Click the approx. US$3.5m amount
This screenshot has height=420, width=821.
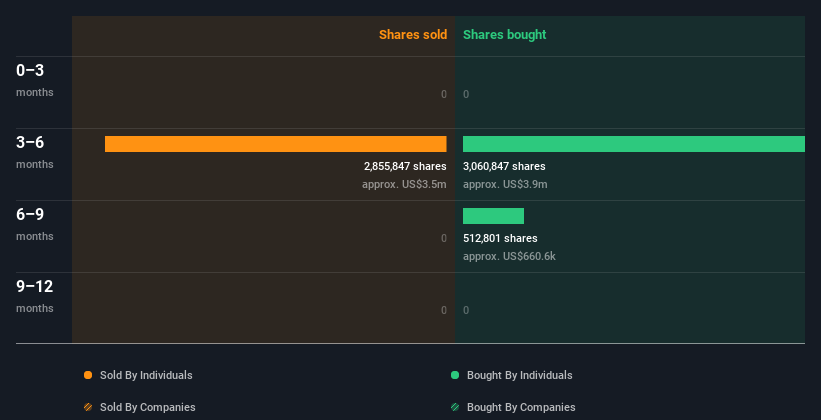point(404,184)
